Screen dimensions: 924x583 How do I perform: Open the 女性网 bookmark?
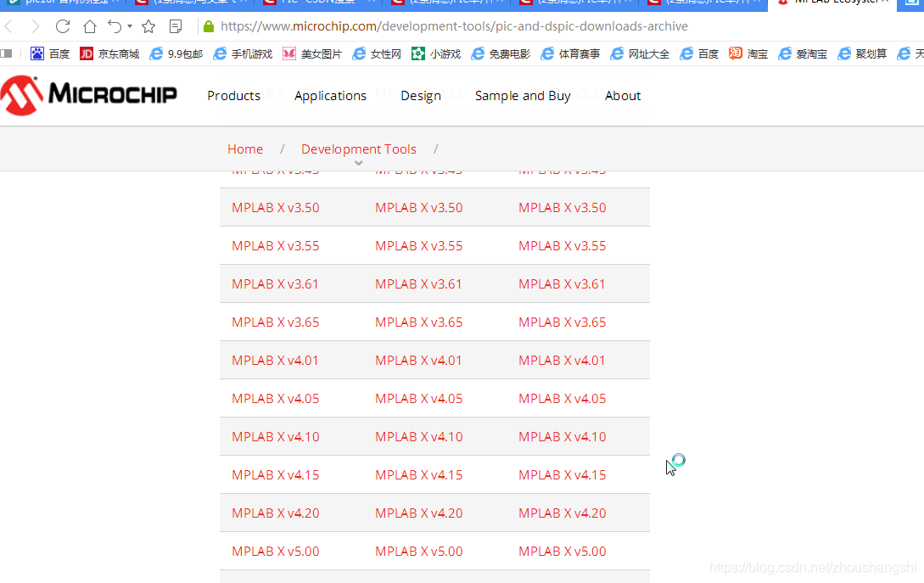pos(377,53)
